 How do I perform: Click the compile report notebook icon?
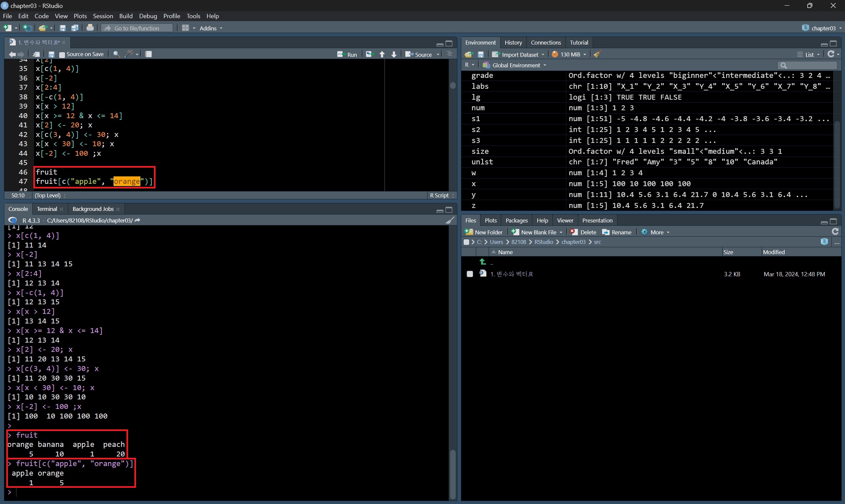pos(149,54)
